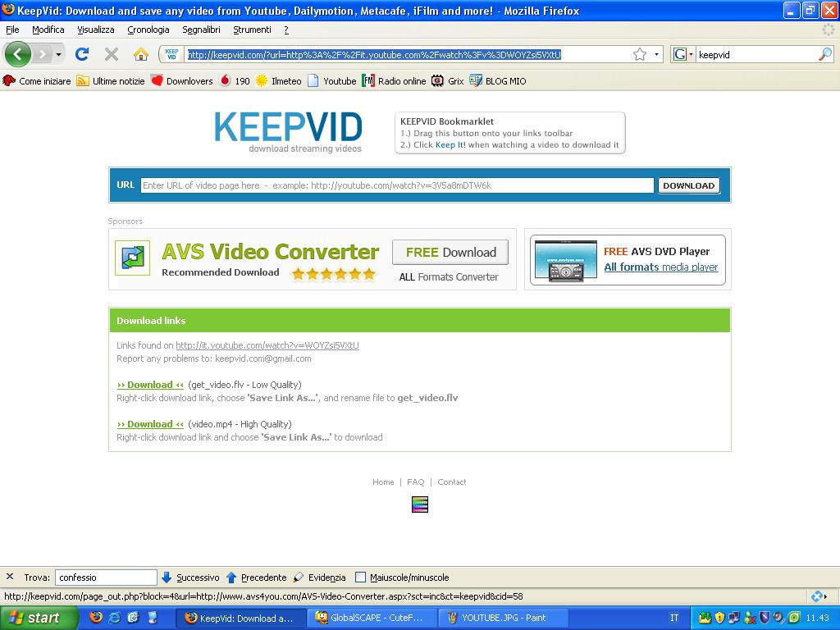Click the status bar add-on icon
This screenshot has height=630, width=840.
pyautogui.click(x=818, y=596)
